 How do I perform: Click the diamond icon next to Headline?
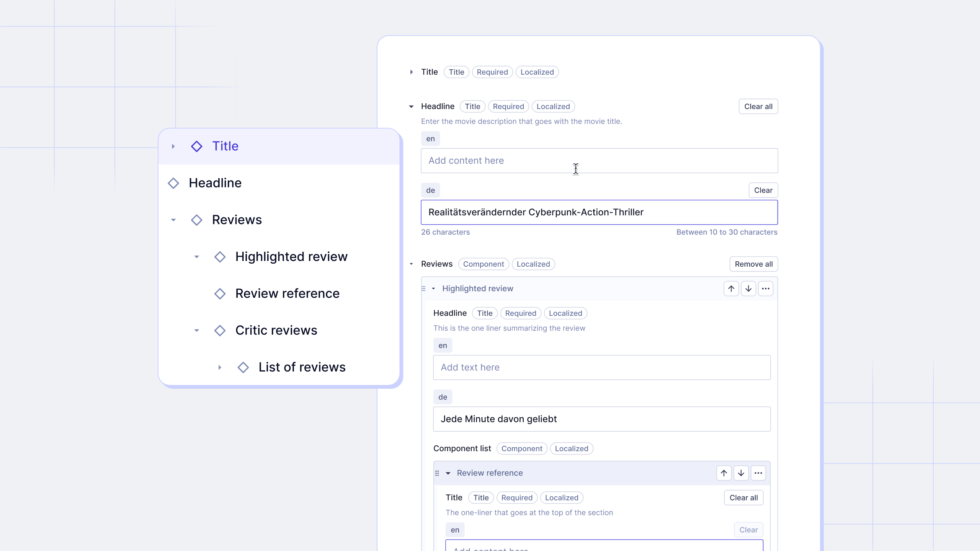[x=174, y=182]
